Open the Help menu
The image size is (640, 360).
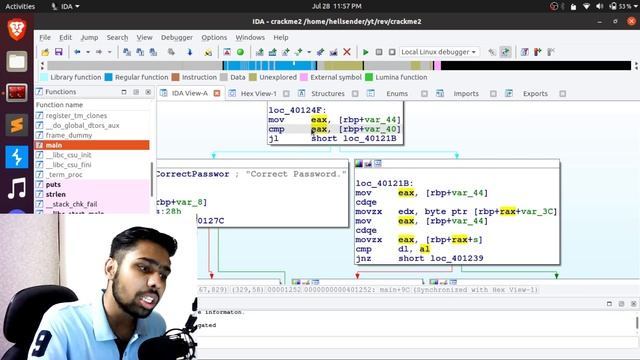click(281, 37)
